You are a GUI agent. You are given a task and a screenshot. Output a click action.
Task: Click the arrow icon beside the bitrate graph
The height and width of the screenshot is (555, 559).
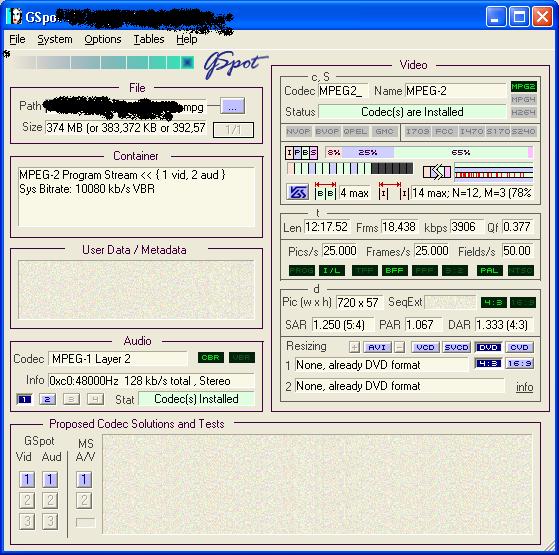437,172
